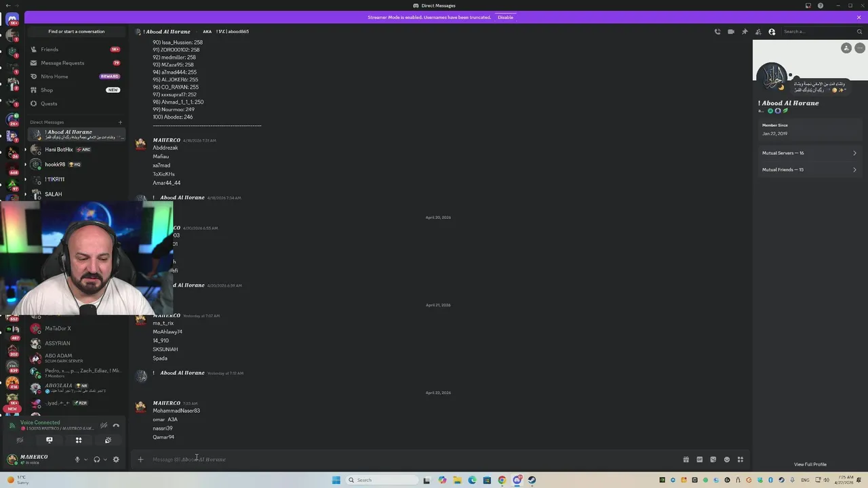Viewport: 868px width, 488px height.
Task: Open microphone input options arrow
Action: pyautogui.click(x=85, y=460)
